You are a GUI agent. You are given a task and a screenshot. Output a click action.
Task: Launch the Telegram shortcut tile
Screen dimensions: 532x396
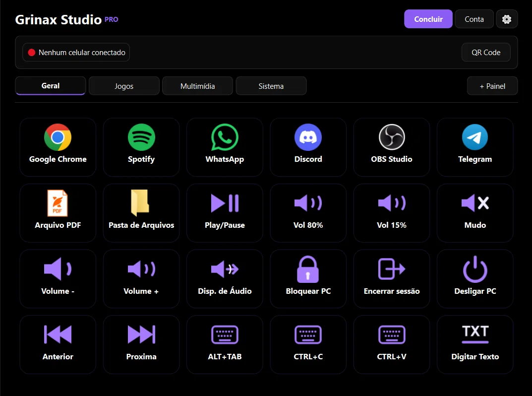pos(475,147)
